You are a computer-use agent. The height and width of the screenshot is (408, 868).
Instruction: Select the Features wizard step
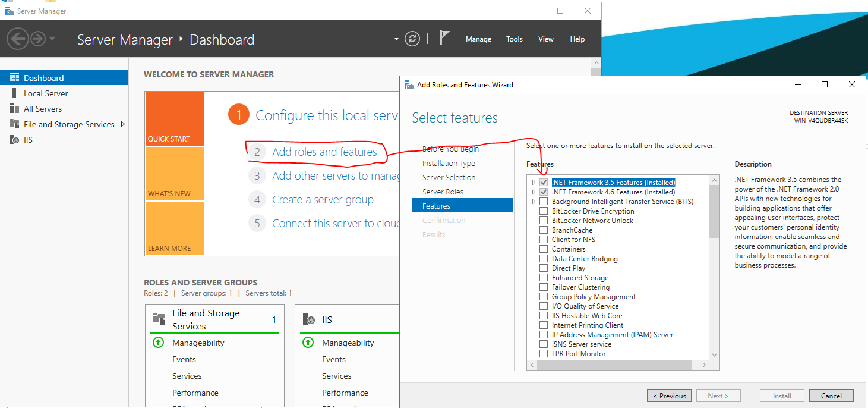click(462, 206)
